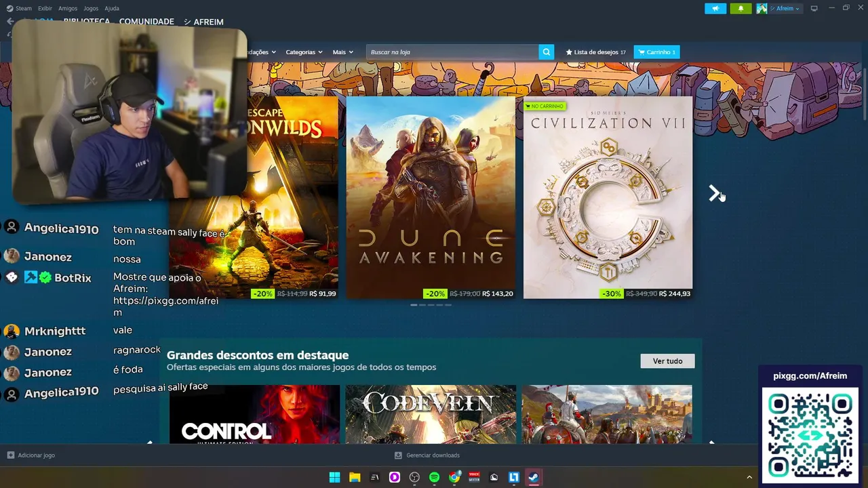
Task: Open the Windows Start menu
Action: pos(334,477)
